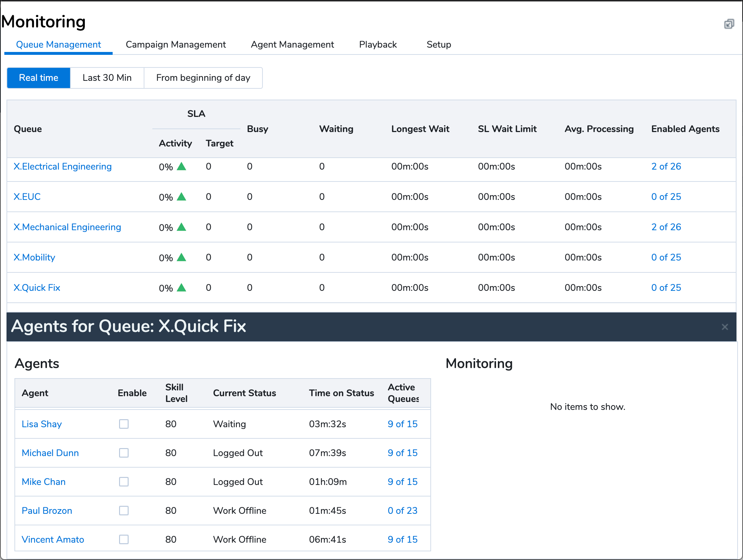Click the Current Status column header
The width and height of the screenshot is (743, 560).
click(244, 393)
